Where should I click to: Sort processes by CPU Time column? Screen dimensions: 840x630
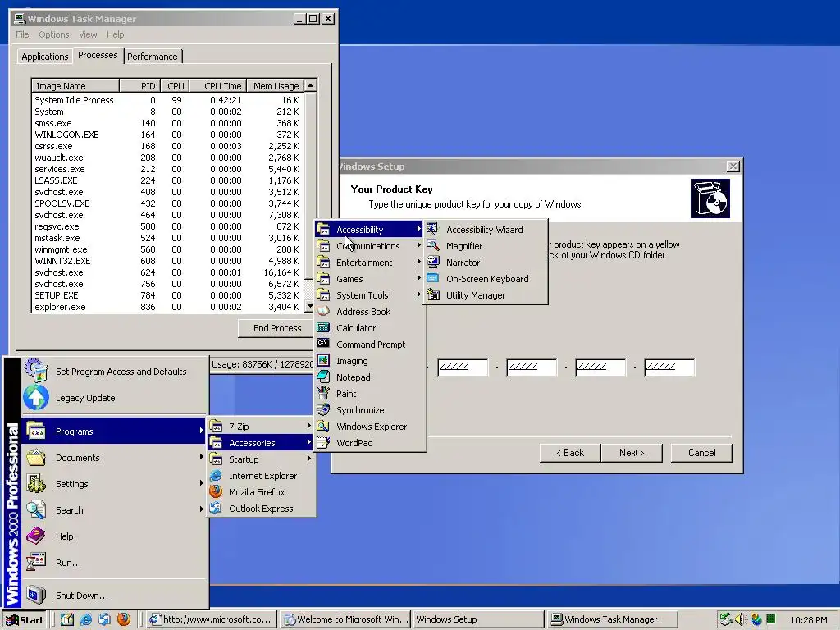pyautogui.click(x=218, y=85)
